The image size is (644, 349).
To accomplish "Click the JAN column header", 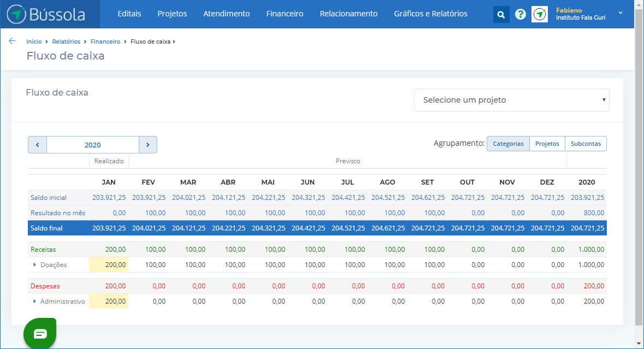I will click(109, 182).
